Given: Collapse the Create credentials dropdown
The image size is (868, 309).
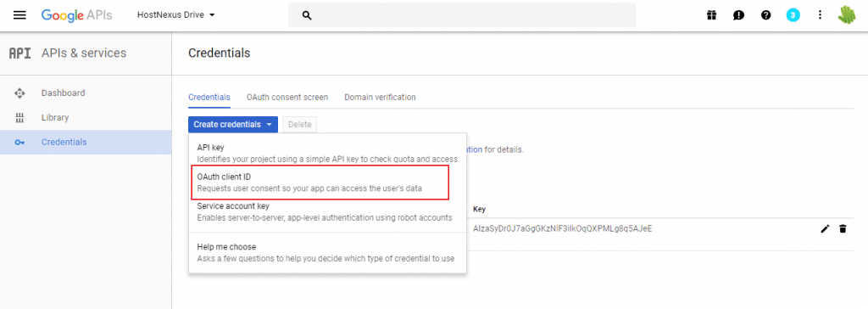Looking at the screenshot, I should point(232,125).
